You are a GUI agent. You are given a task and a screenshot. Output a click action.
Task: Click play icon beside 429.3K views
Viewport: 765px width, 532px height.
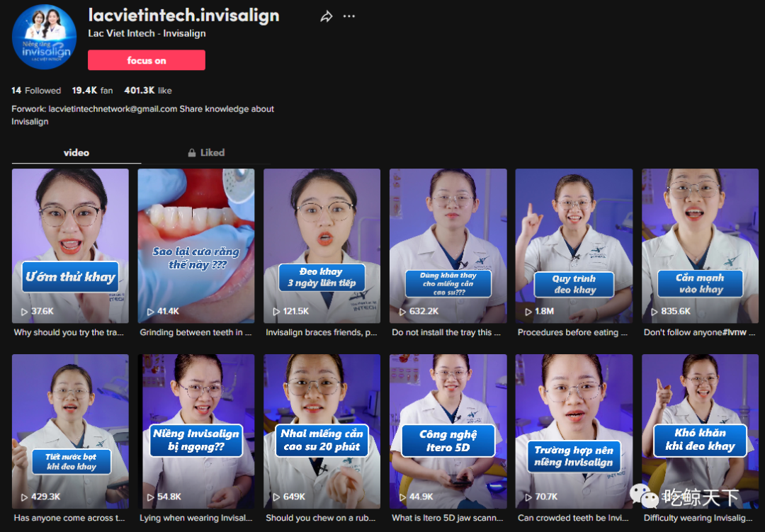point(24,497)
